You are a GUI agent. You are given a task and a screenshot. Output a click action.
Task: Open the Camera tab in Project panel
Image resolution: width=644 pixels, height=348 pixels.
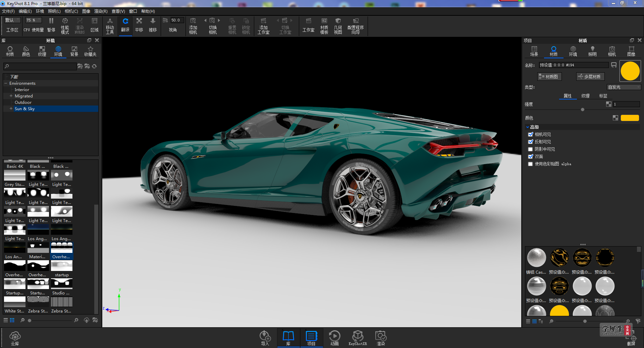(612, 51)
